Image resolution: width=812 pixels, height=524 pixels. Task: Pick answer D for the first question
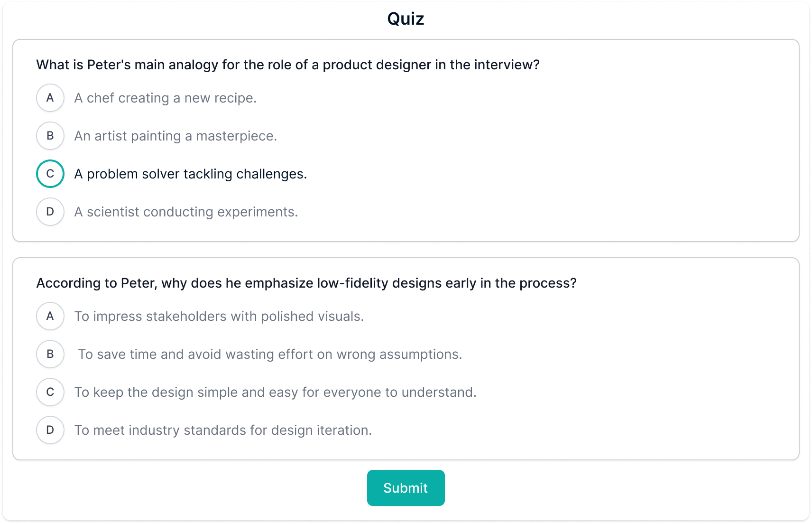click(x=50, y=212)
